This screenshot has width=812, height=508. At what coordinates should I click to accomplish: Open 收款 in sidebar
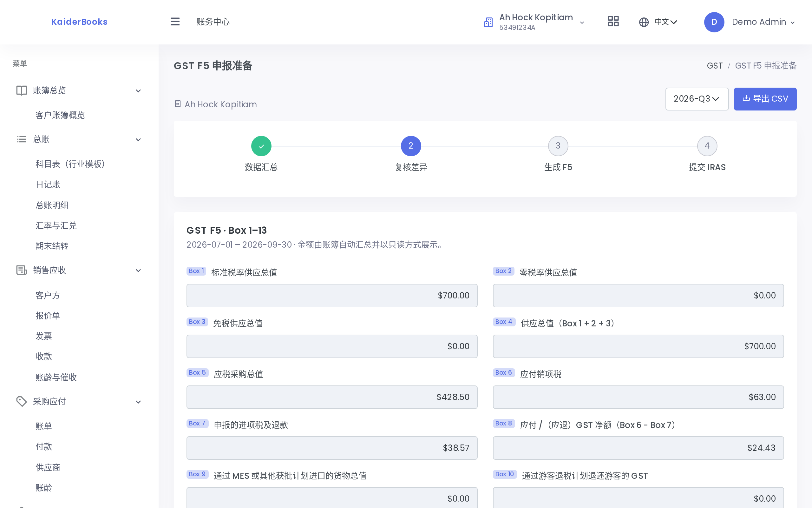pos(44,357)
